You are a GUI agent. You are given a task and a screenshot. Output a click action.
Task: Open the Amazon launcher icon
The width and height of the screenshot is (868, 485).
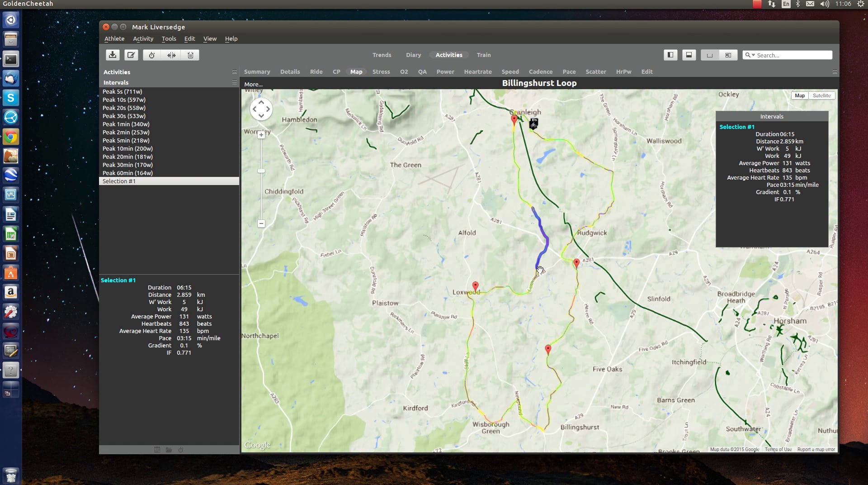click(11, 292)
